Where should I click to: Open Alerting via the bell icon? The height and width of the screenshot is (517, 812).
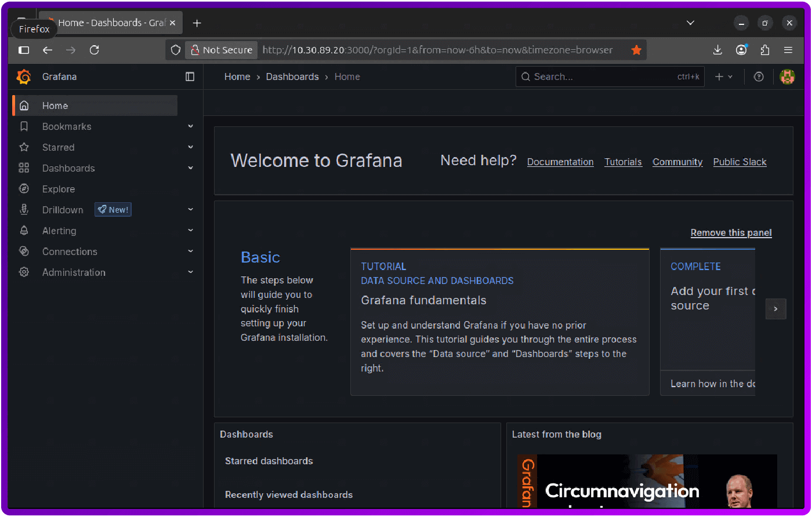coord(24,230)
